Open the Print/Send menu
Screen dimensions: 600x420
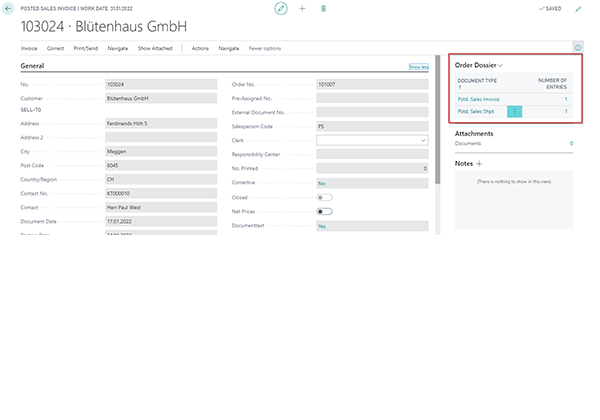point(92,48)
